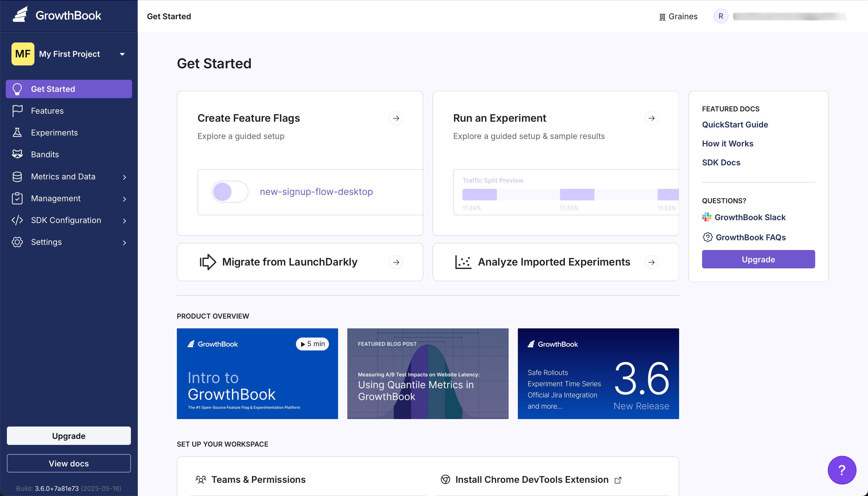Image resolution: width=868 pixels, height=496 pixels.
Task: Select Get Started in the sidebar
Action: (69, 89)
